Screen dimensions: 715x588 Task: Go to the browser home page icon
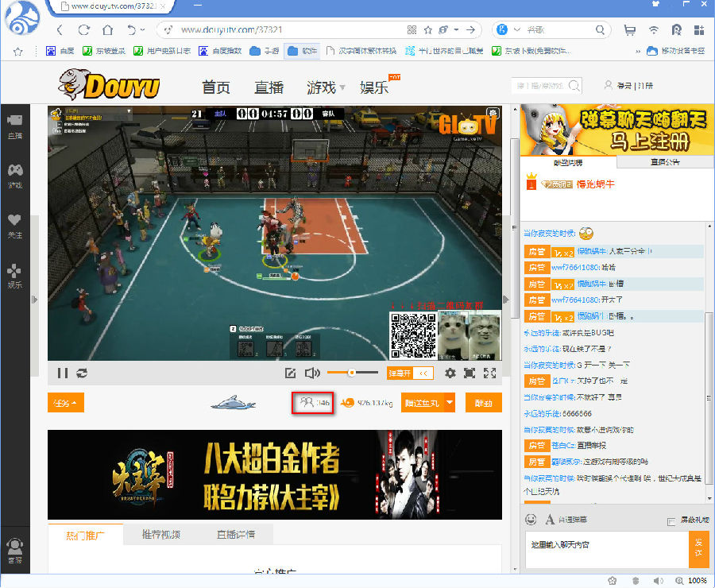click(107, 30)
